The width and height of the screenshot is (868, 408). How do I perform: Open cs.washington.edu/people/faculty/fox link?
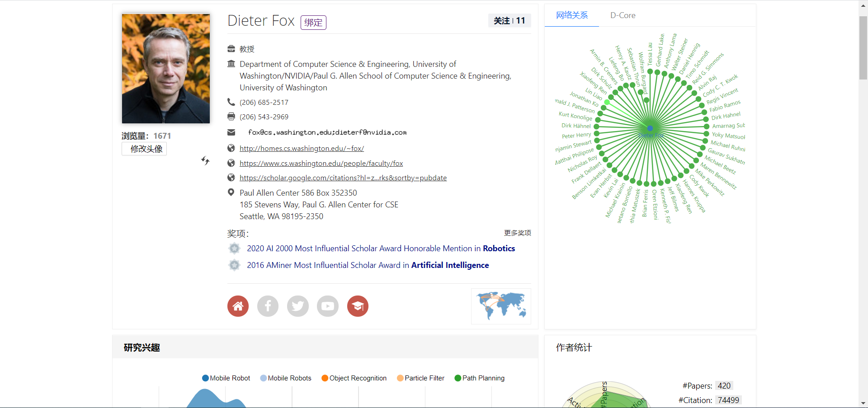(x=321, y=163)
